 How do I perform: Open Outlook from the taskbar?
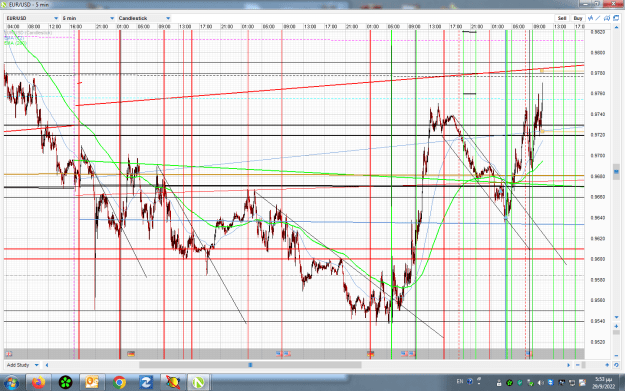(92, 382)
